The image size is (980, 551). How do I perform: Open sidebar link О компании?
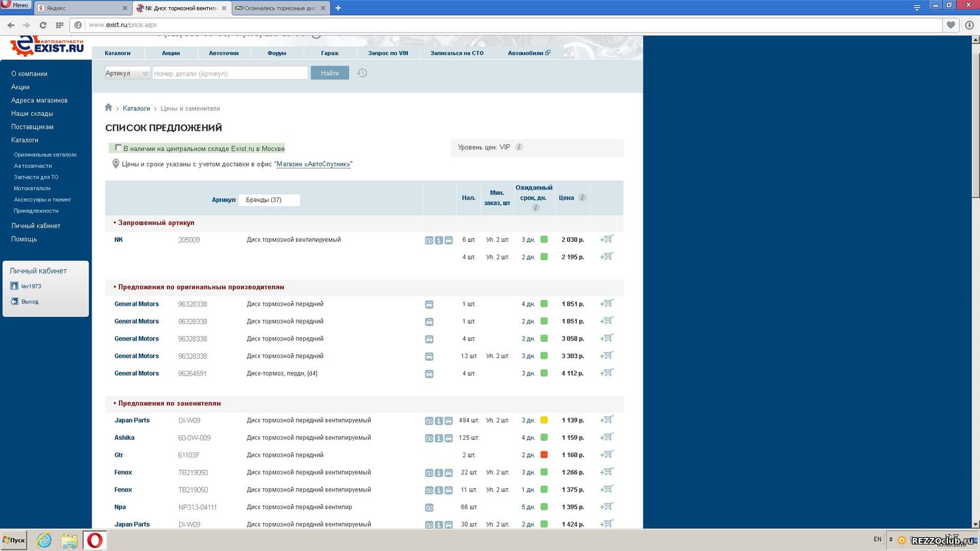tap(29, 74)
